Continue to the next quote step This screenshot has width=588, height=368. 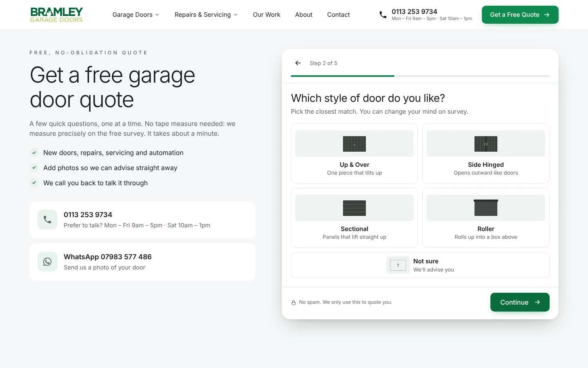[x=520, y=302]
